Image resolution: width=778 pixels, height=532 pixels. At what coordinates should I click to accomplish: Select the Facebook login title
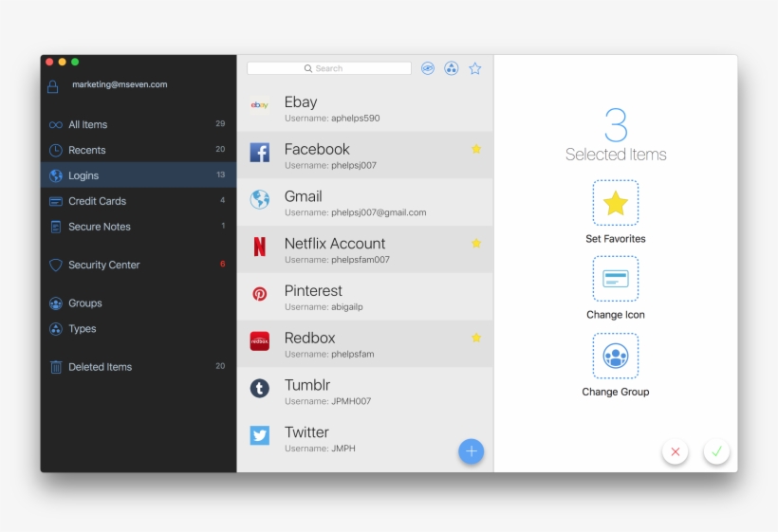317,149
